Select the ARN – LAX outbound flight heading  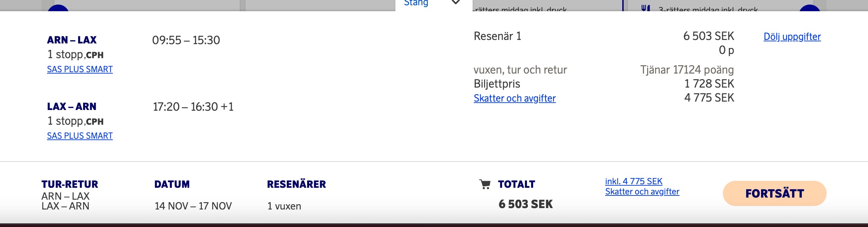[72, 40]
